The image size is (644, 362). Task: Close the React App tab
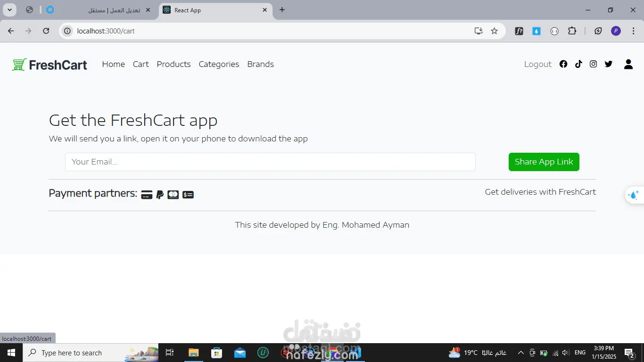(x=264, y=10)
